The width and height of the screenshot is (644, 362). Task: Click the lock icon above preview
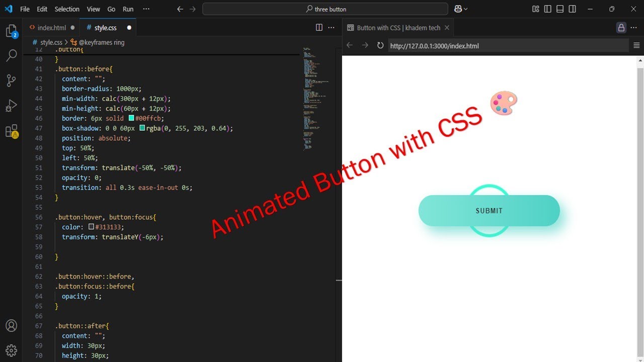[621, 28]
